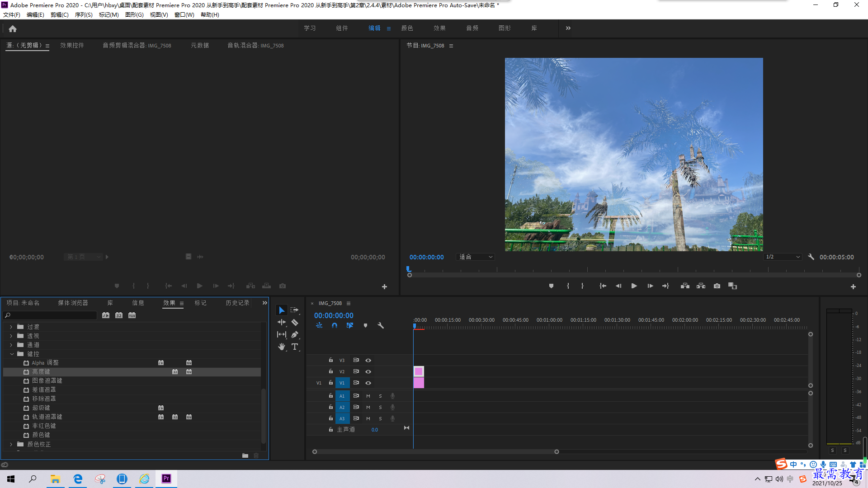
Task: Play the program monitor video
Action: click(x=634, y=286)
